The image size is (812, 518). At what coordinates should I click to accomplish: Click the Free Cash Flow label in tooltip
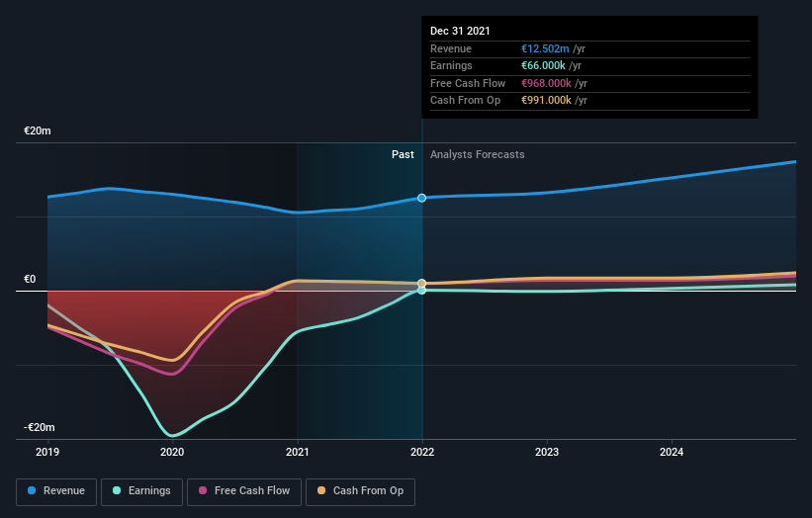(468, 83)
